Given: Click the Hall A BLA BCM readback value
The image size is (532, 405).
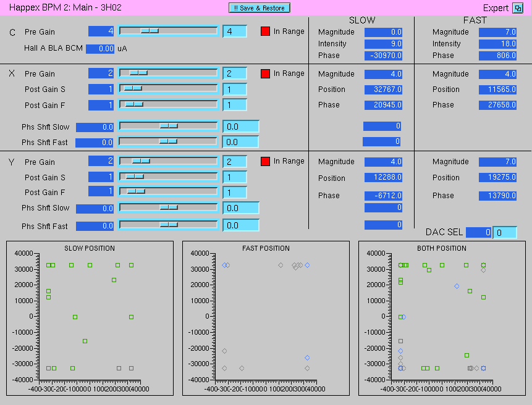Looking at the screenshot, I should (x=100, y=49).
